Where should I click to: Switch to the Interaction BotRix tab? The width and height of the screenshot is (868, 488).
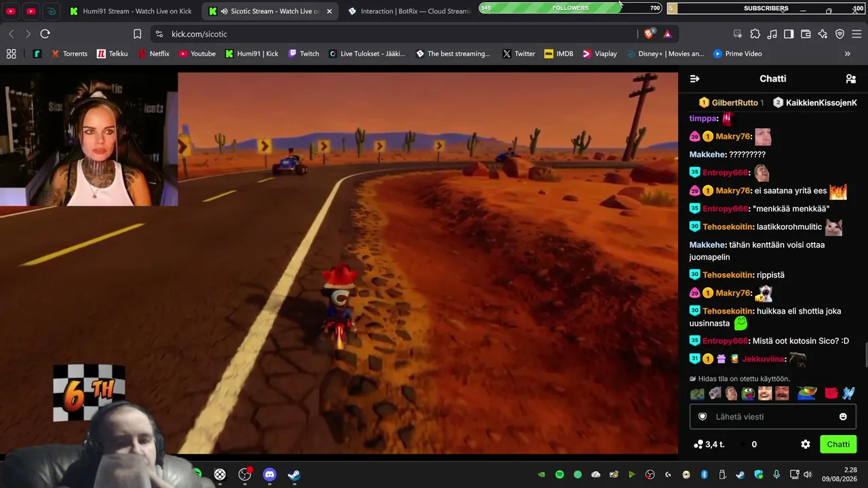(x=409, y=12)
